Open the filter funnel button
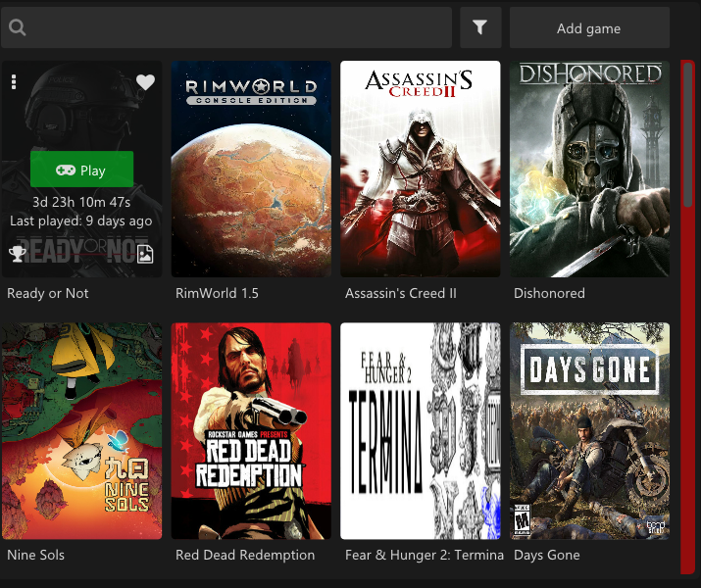701x588 pixels. (x=480, y=27)
